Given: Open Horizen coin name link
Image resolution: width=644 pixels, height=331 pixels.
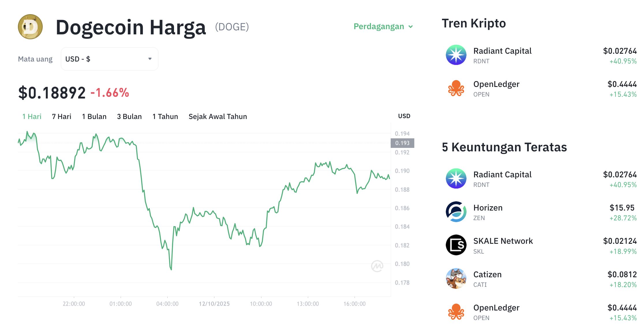Looking at the screenshot, I should click(x=488, y=208).
